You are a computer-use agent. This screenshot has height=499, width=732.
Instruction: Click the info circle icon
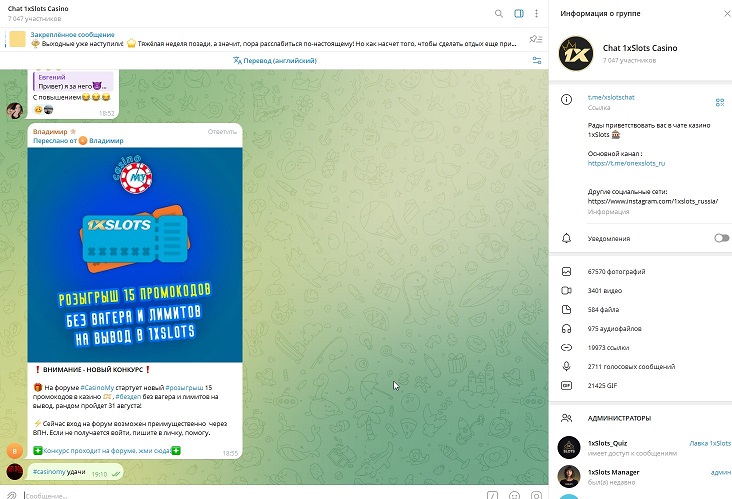click(566, 99)
